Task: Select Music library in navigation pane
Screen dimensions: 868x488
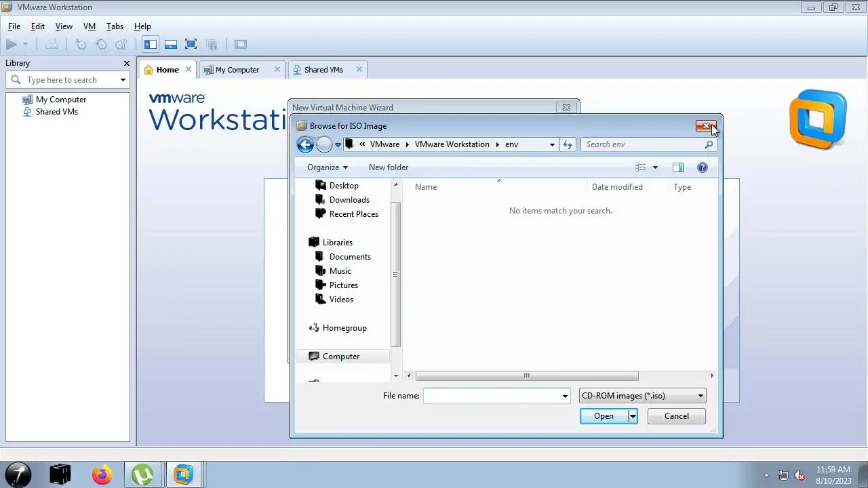Action: coord(340,271)
